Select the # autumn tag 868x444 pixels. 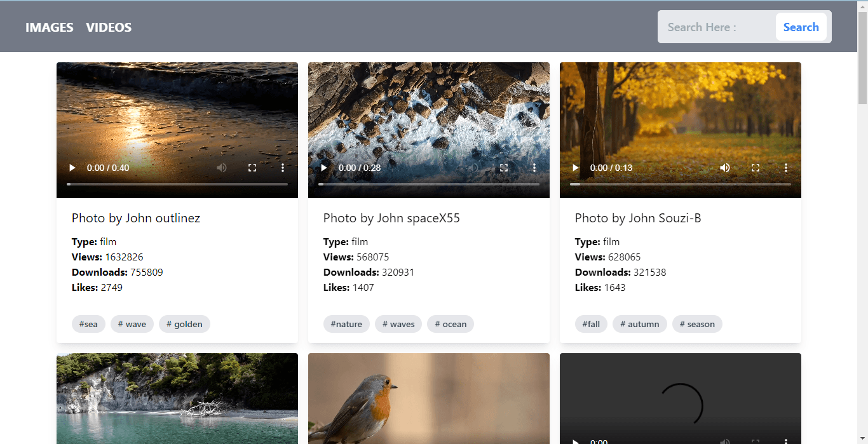[640, 324]
